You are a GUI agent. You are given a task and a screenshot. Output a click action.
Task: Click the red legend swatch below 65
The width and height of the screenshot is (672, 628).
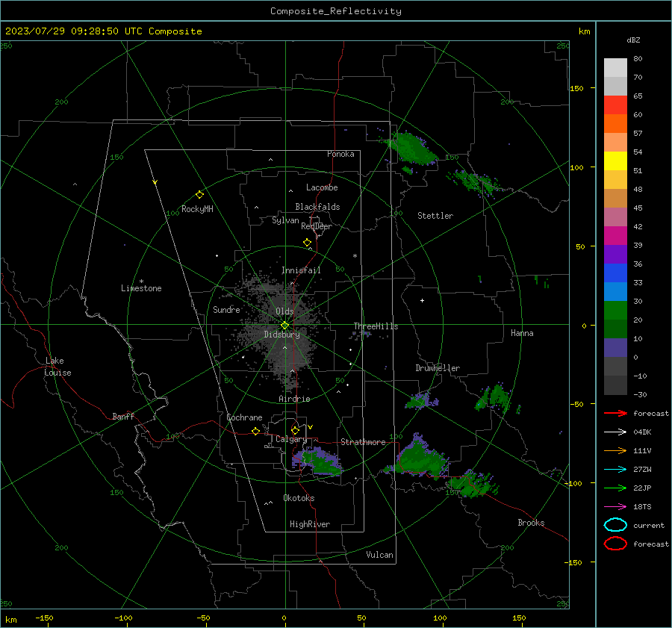tap(615, 105)
